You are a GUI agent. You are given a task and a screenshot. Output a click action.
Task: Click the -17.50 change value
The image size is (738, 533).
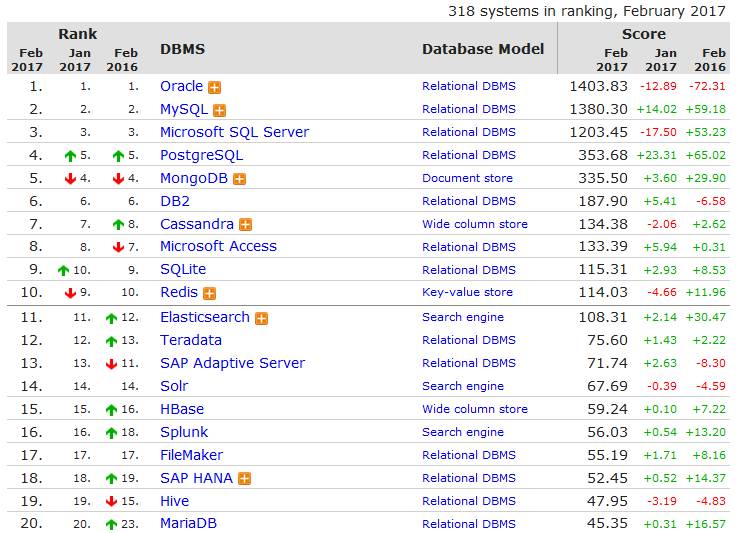coord(658,132)
